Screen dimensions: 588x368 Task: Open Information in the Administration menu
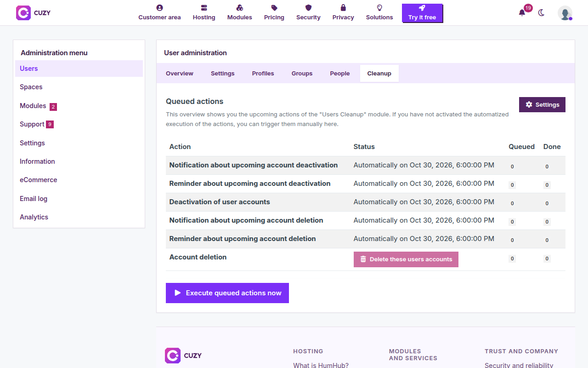(x=79, y=161)
